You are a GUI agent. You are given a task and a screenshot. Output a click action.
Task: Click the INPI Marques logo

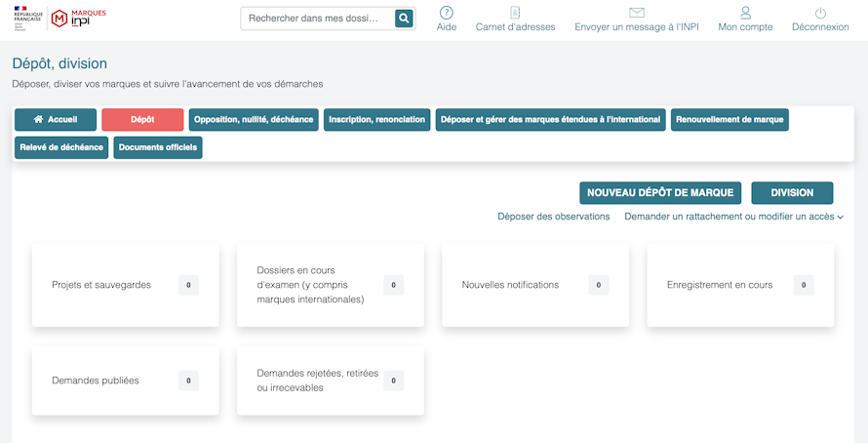click(79, 19)
